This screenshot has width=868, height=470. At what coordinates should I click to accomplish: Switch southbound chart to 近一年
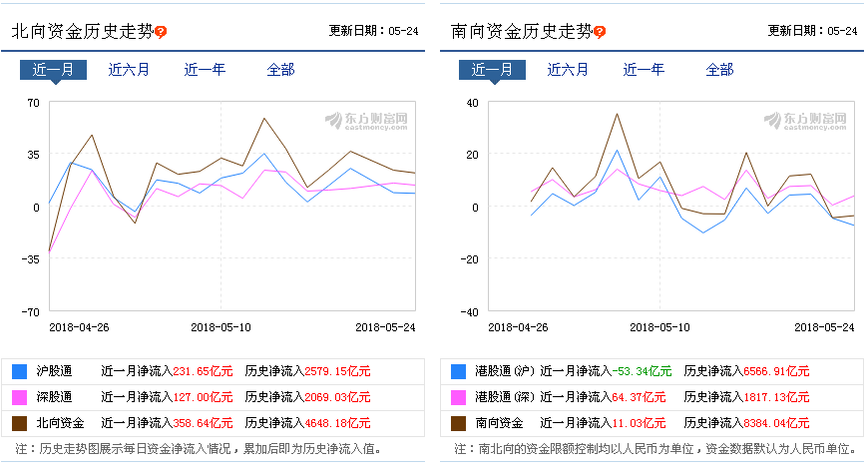[x=644, y=70]
